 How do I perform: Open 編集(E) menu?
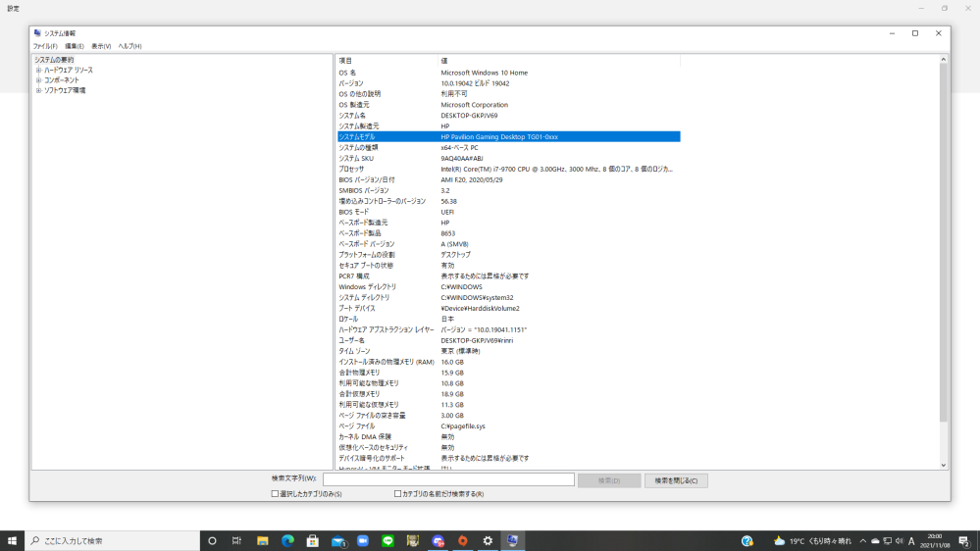[x=75, y=46]
